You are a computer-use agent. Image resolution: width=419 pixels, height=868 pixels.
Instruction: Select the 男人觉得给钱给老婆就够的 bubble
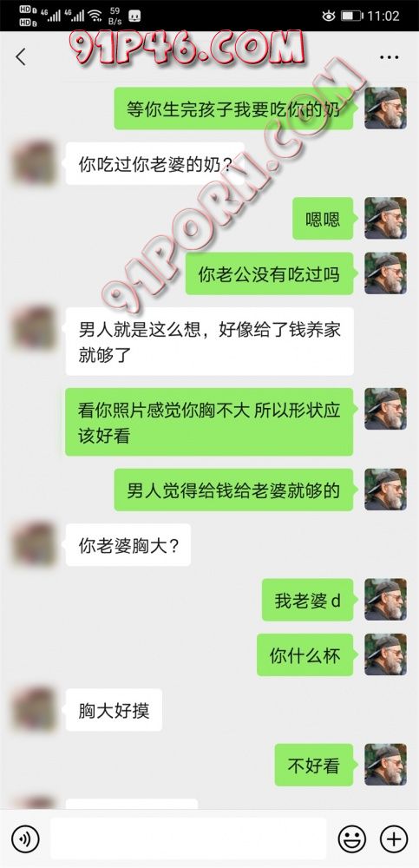pyautogui.click(x=233, y=490)
